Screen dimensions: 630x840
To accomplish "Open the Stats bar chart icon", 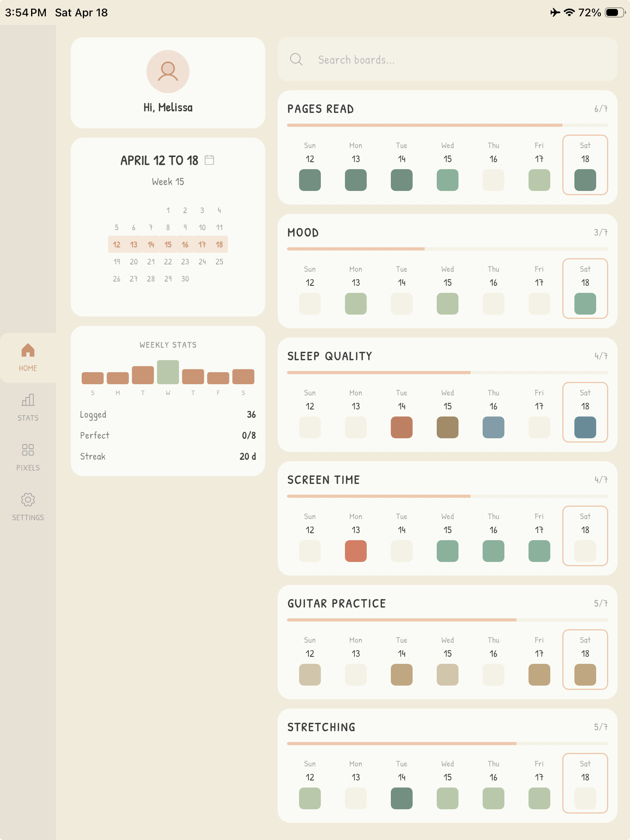I will point(28,400).
